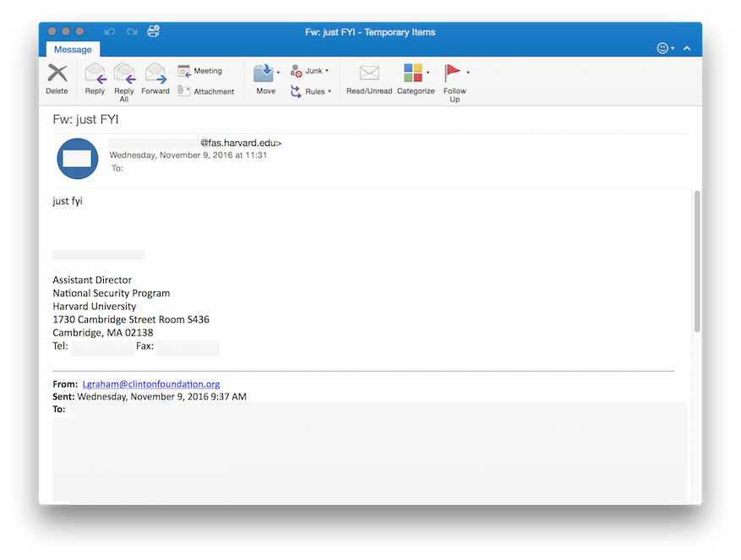This screenshot has width=741, height=560.
Task: Select the 'Harvard University' signature line
Action: tap(94, 307)
